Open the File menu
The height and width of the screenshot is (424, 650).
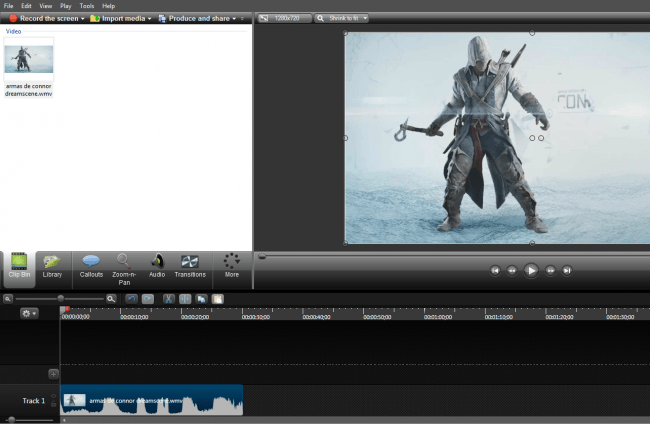(x=8, y=6)
